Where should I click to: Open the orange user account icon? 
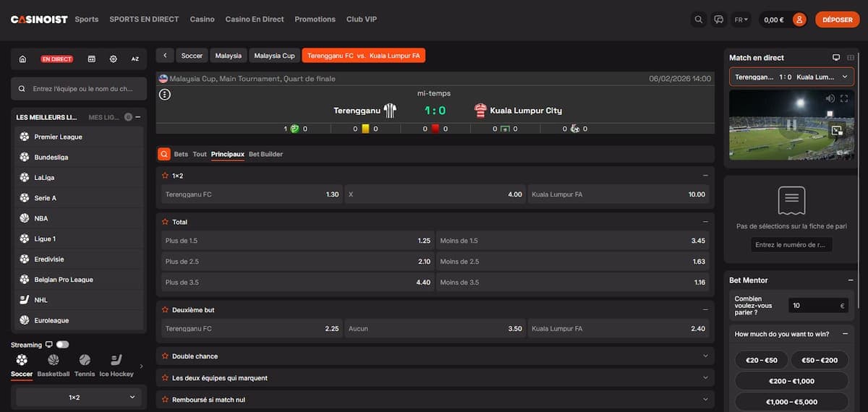point(799,20)
